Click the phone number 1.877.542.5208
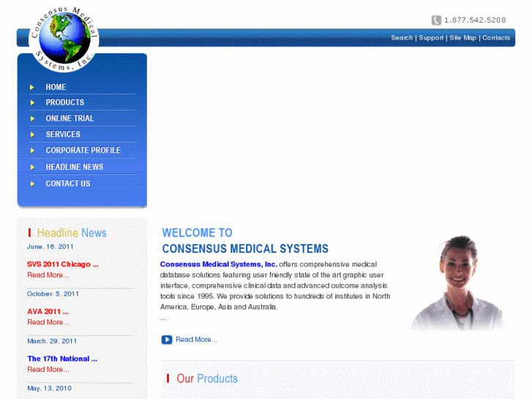 [475, 20]
